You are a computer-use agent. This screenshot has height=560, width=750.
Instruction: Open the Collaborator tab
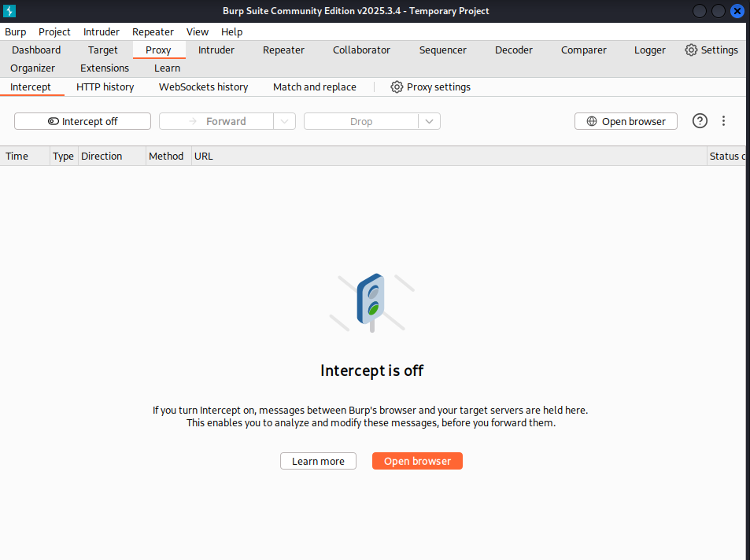(x=361, y=50)
